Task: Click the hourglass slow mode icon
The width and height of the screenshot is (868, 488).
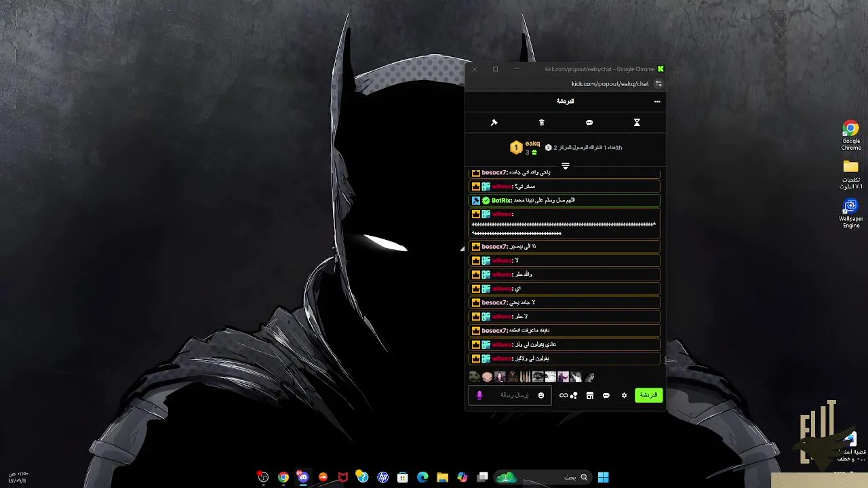Action: 637,123
